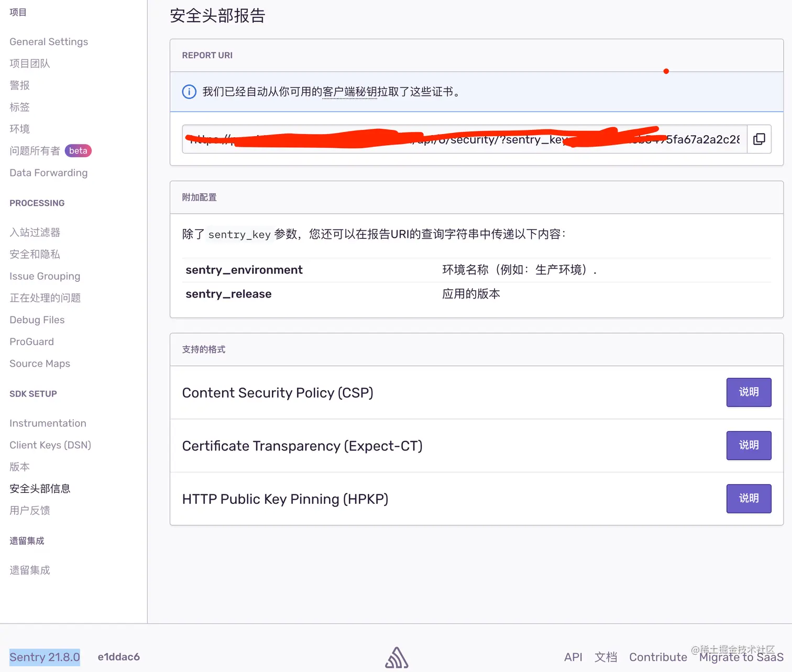Screen dimensions: 792x672
Task: Click the Sentry 21.8.0 version text
Action: click(x=45, y=657)
